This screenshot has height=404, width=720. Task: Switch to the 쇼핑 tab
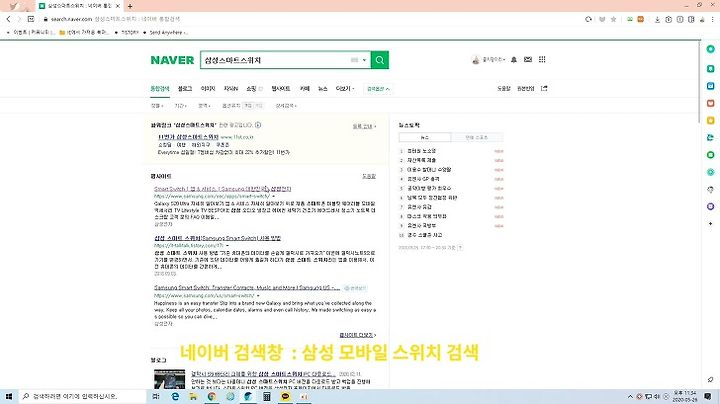pyautogui.click(x=251, y=89)
